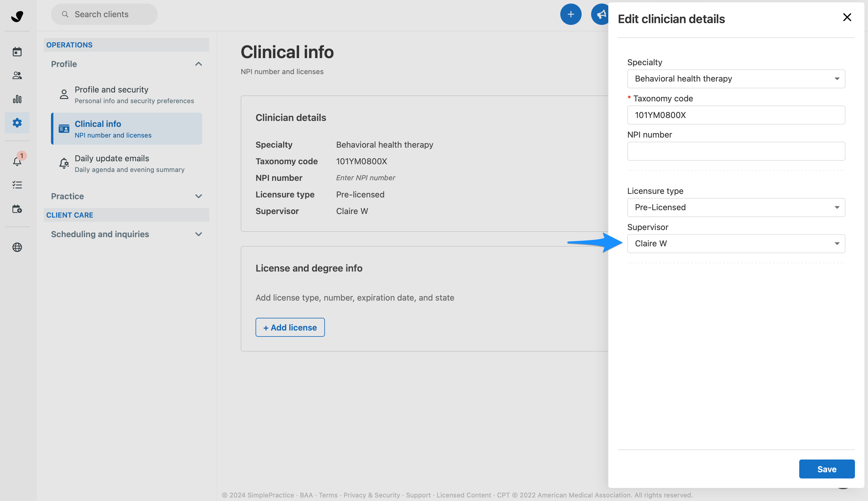The image size is (868, 501).
Task: Click the megaphone announcements icon
Action: coord(600,14)
